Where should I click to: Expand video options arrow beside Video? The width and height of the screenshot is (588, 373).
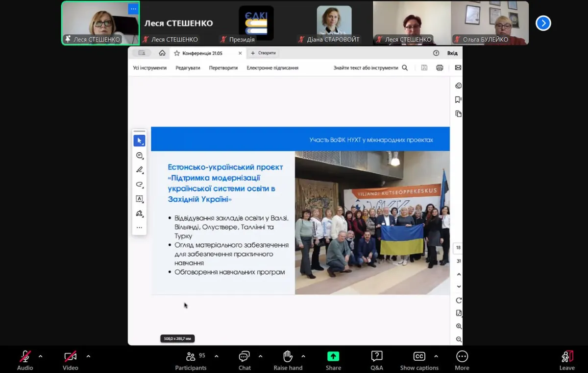click(88, 356)
